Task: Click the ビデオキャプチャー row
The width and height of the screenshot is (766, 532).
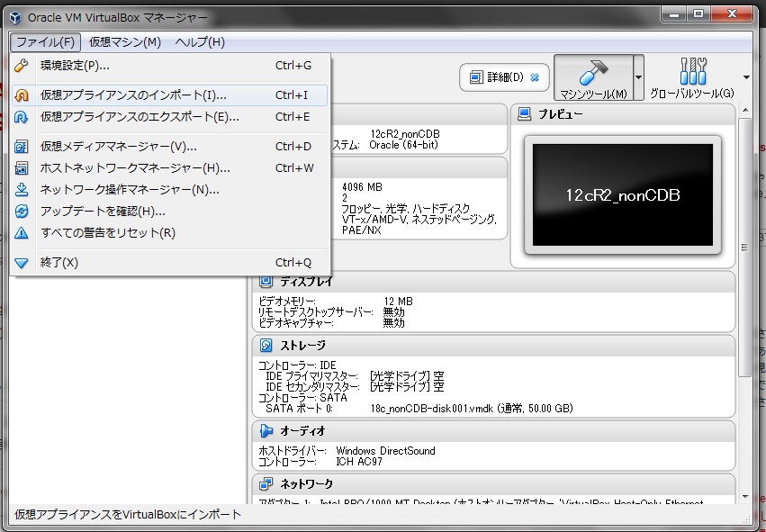Action: click(331, 323)
